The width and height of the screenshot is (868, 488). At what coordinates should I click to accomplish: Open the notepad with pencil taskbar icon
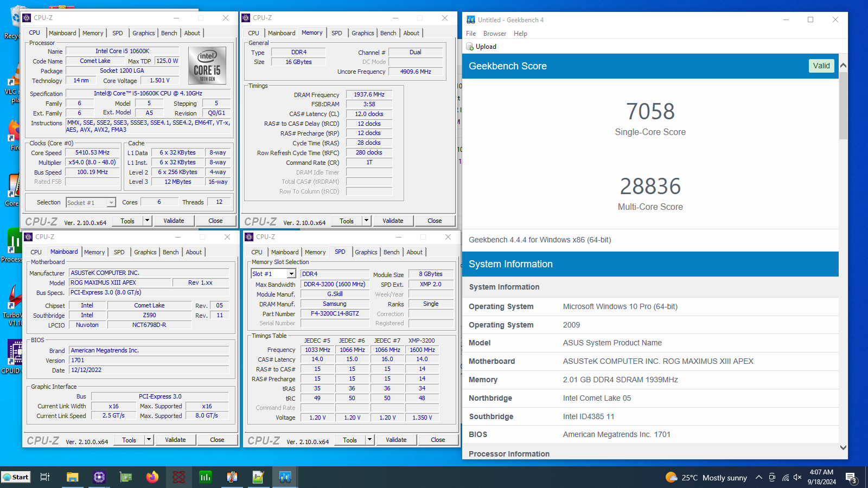(258, 477)
